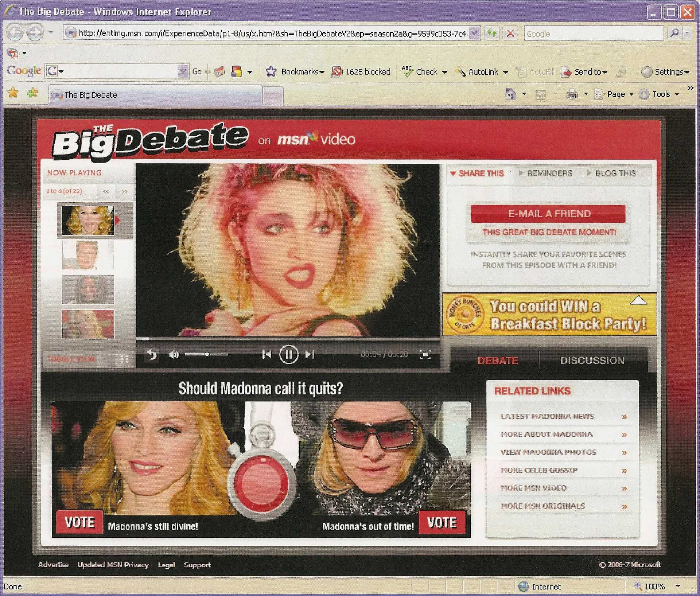Adjust the video volume slider
The image size is (700, 596).
click(207, 354)
